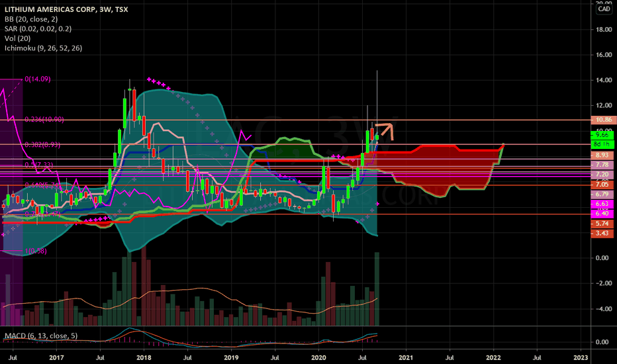617x364 pixels.
Task: Select the LITHIUM AMERICAS CORP, 3W, TSX title
Action: [x=66, y=9]
